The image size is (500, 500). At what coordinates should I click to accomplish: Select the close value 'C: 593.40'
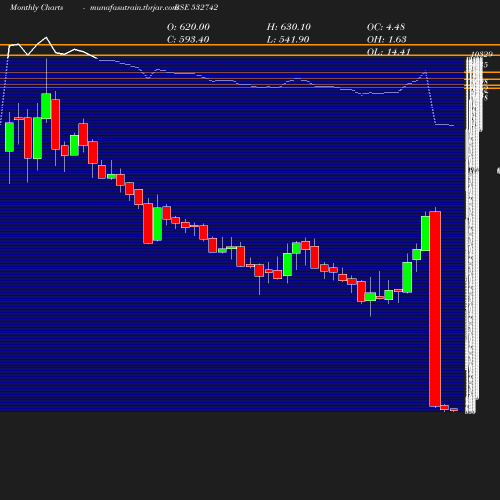coord(188,39)
